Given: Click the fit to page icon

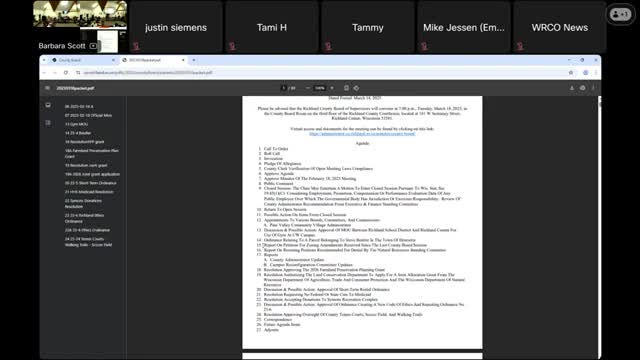Looking at the screenshot, I should coord(346,88).
